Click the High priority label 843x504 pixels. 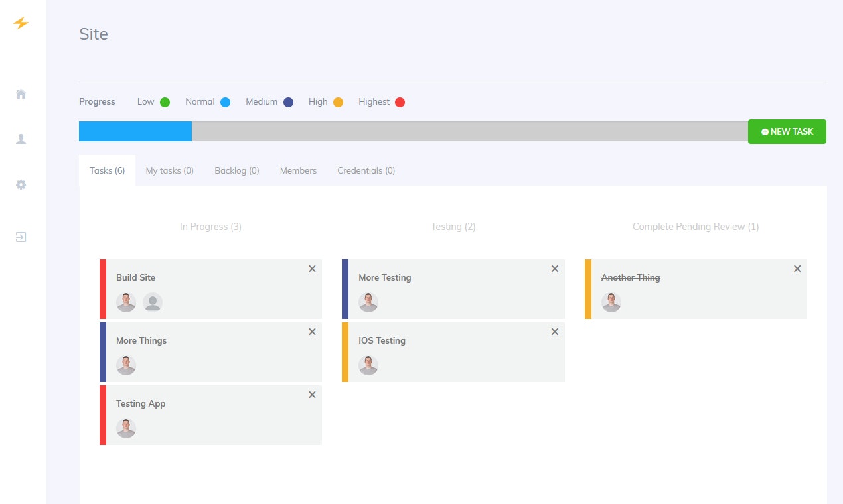click(318, 102)
